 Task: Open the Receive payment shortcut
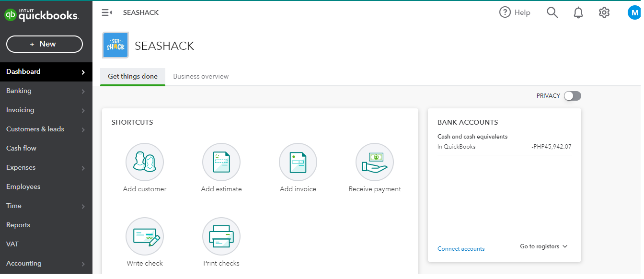point(375,162)
